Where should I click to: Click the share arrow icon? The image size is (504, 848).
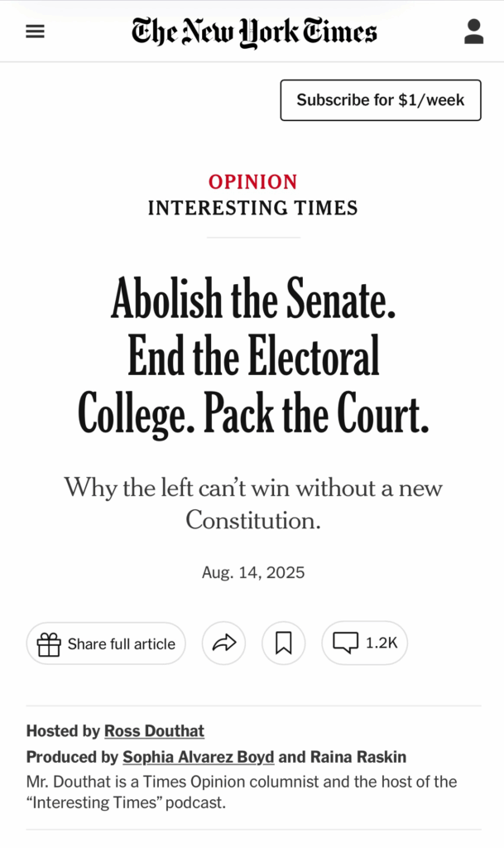[x=223, y=643]
